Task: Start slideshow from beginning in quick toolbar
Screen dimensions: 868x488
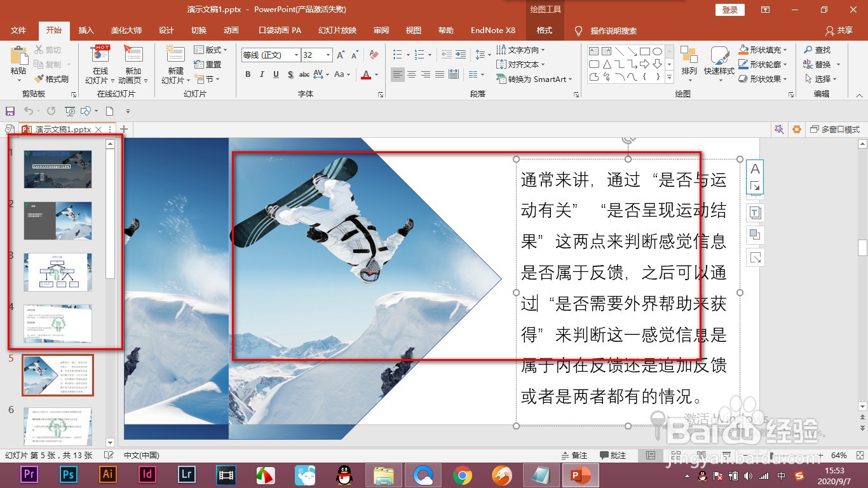Action: (70, 111)
